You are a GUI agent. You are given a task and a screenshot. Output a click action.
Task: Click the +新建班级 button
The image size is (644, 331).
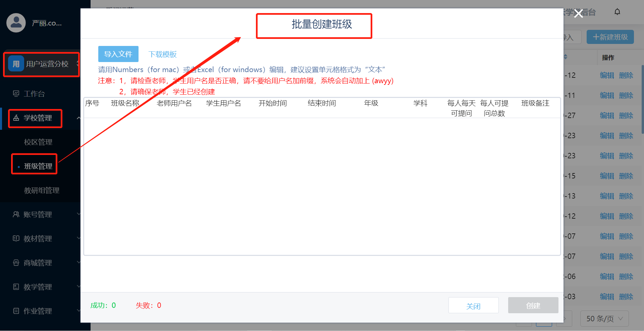coord(610,37)
